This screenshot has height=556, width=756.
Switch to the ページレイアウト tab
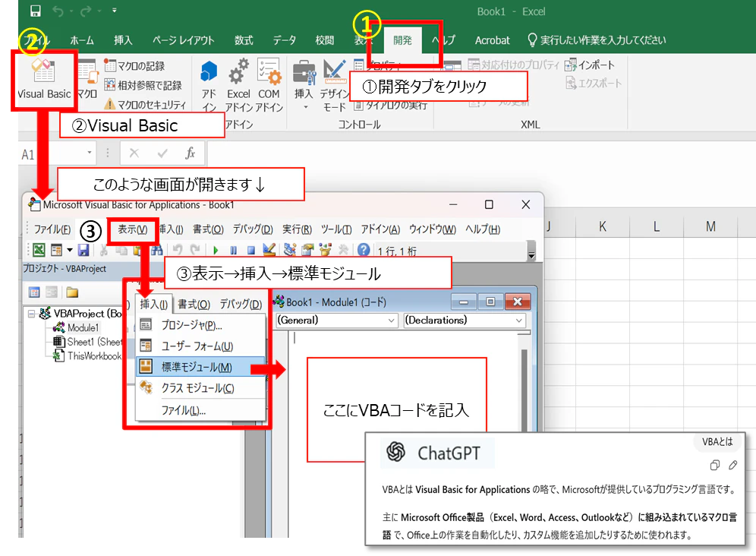coord(183,40)
